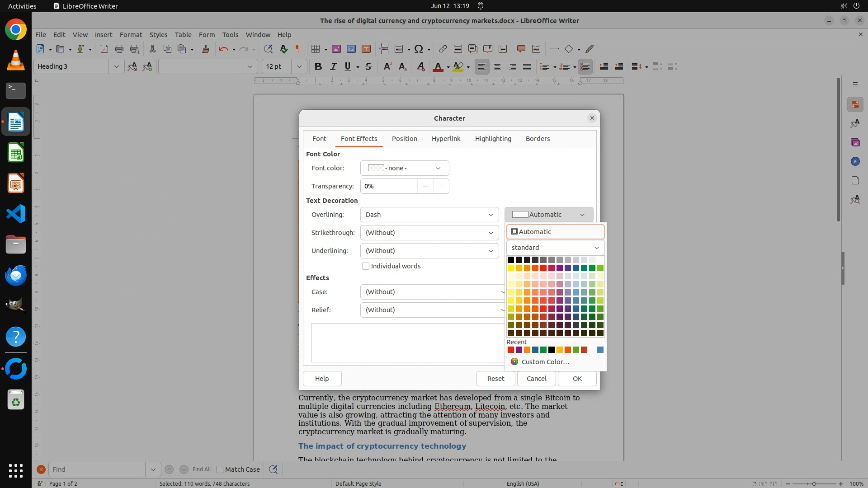Click the Insert Hyperlink toolbar icon

coord(443,49)
